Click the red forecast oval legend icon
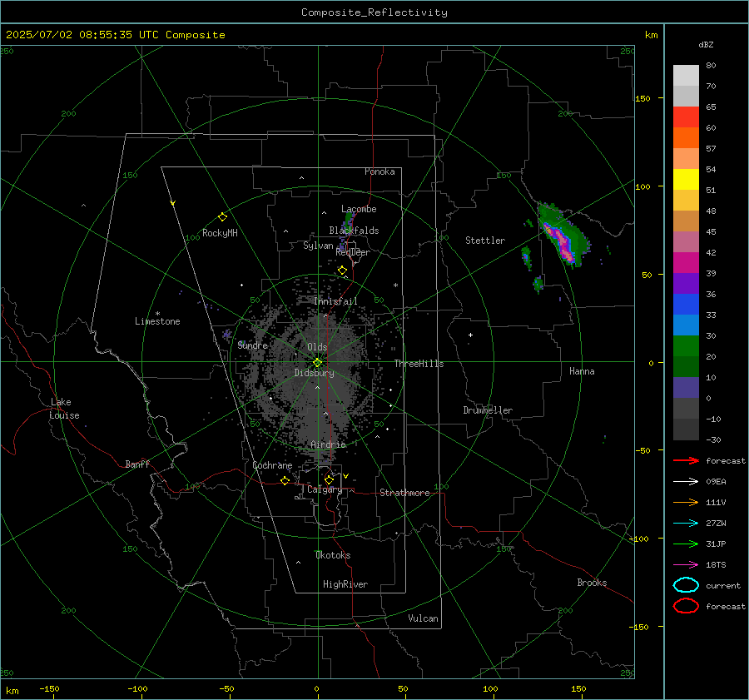The height and width of the screenshot is (700, 749). click(x=686, y=606)
